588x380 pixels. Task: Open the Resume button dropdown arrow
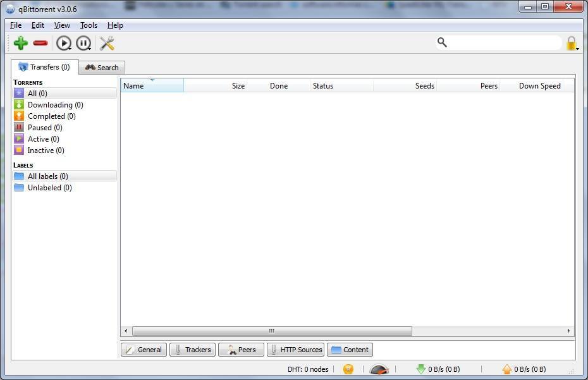[x=70, y=48]
